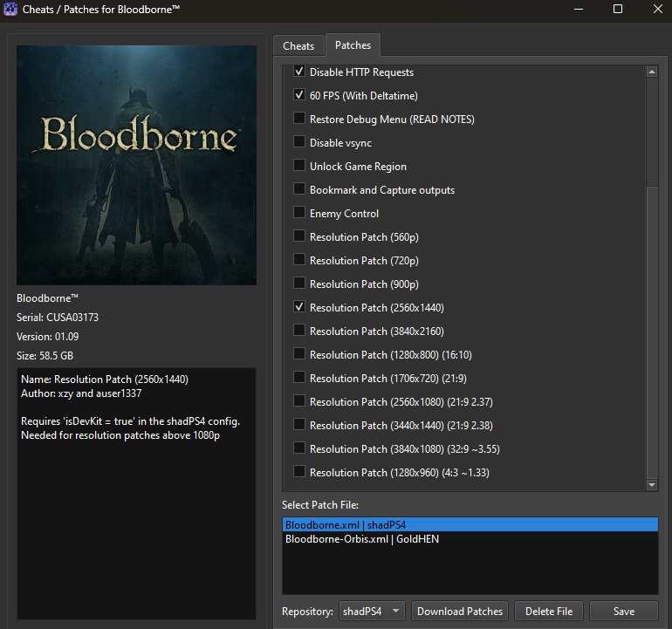
Task: Enable Resolution Patch (1706x720) (21:9)
Action: 299,378
